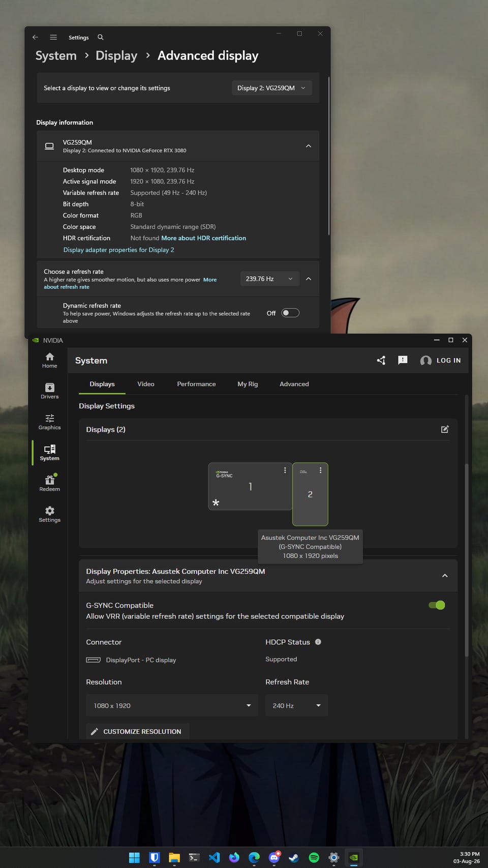Click the feedback notification icon in NVIDIA header

pyautogui.click(x=403, y=361)
